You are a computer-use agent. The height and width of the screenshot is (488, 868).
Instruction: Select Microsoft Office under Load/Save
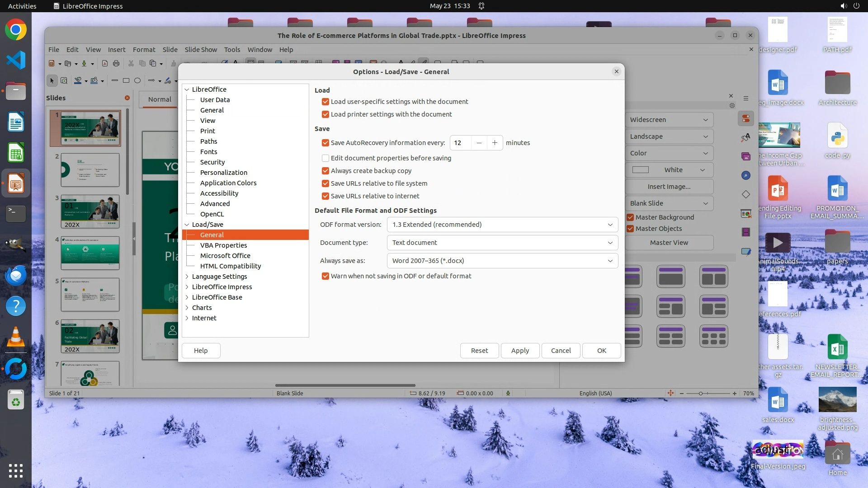point(225,256)
